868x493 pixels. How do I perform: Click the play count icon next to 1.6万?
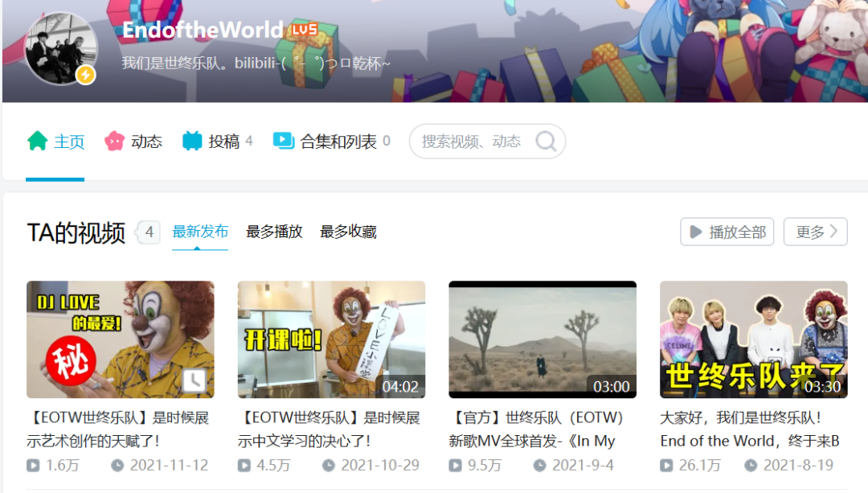coord(33,466)
